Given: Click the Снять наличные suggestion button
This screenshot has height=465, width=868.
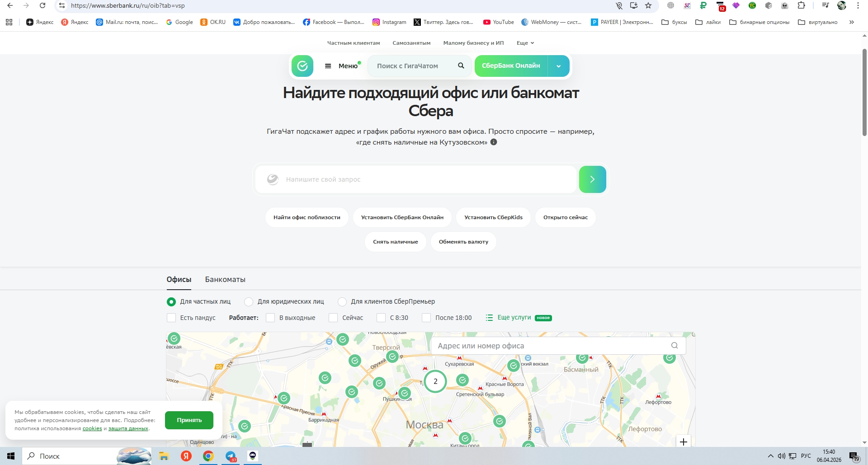Looking at the screenshot, I should [x=395, y=242].
